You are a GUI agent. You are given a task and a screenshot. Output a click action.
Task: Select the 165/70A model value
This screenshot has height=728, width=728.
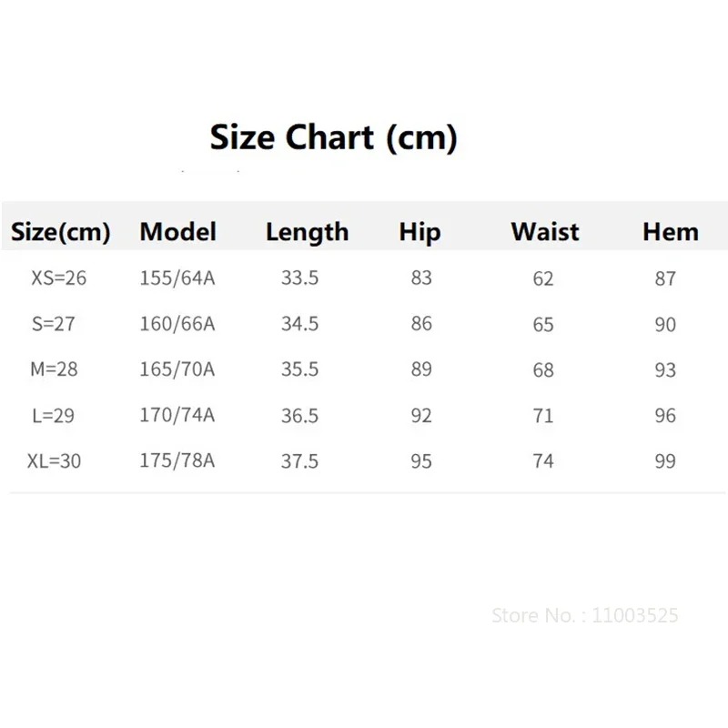177,369
